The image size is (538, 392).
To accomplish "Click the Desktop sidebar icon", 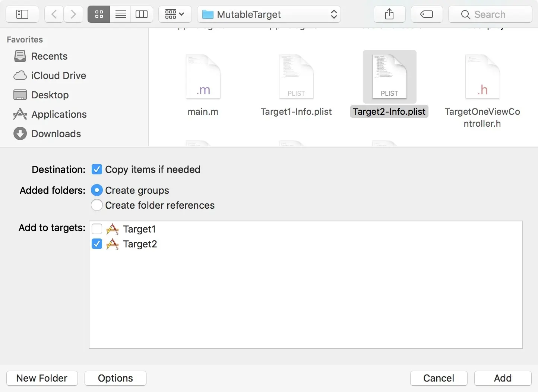I will [20, 95].
